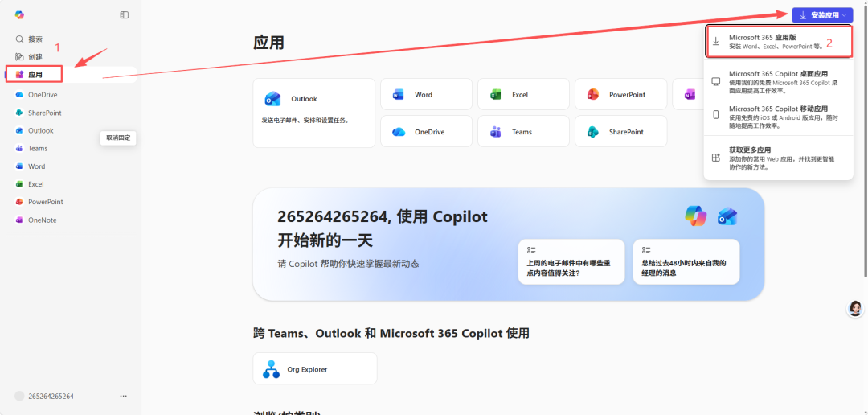The height and width of the screenshot is (415, 868).
Task: Choose Microsoft 365 应用版 install option
Action: click(778, 42)
